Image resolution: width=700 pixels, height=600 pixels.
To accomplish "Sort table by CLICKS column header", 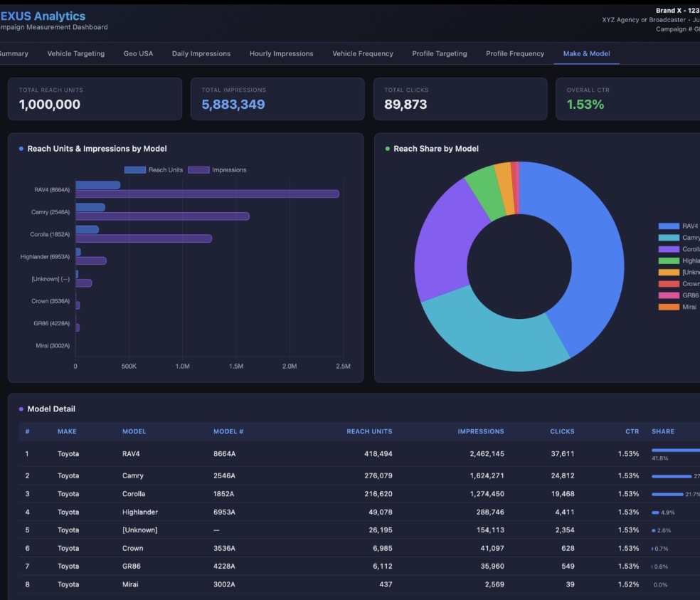I will 562,431.
